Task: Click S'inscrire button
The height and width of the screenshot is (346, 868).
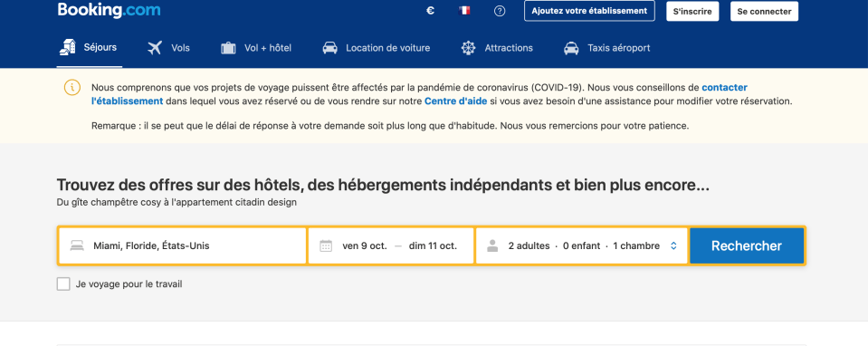Action: tap(692, 11)
